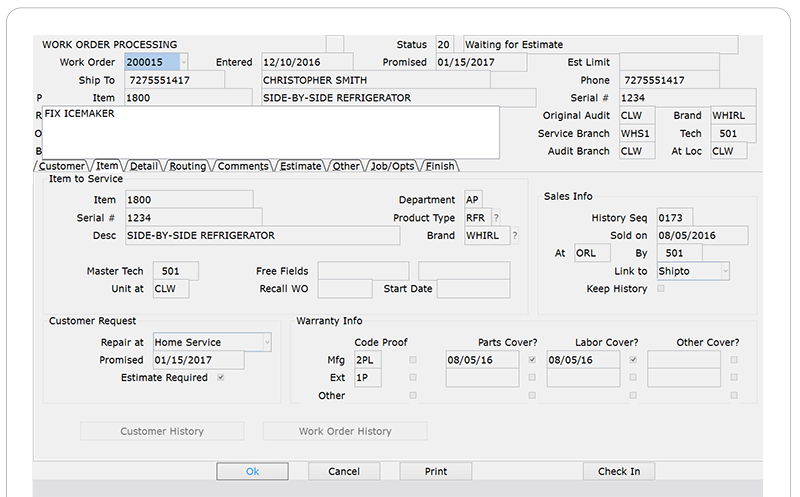Click the Phone field 7275551417
This screenshot has width=800, height=497.
click(669, 80)
